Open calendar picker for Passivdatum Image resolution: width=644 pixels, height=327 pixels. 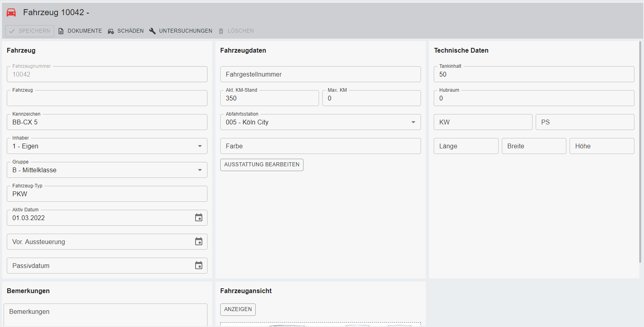[199, 266]
